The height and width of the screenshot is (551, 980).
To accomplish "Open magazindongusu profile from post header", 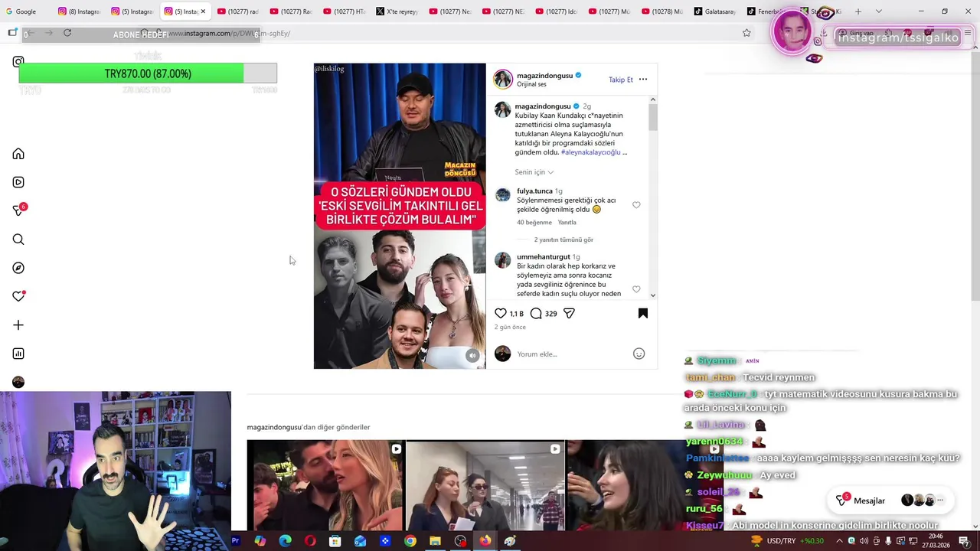I will pos(544,76).
